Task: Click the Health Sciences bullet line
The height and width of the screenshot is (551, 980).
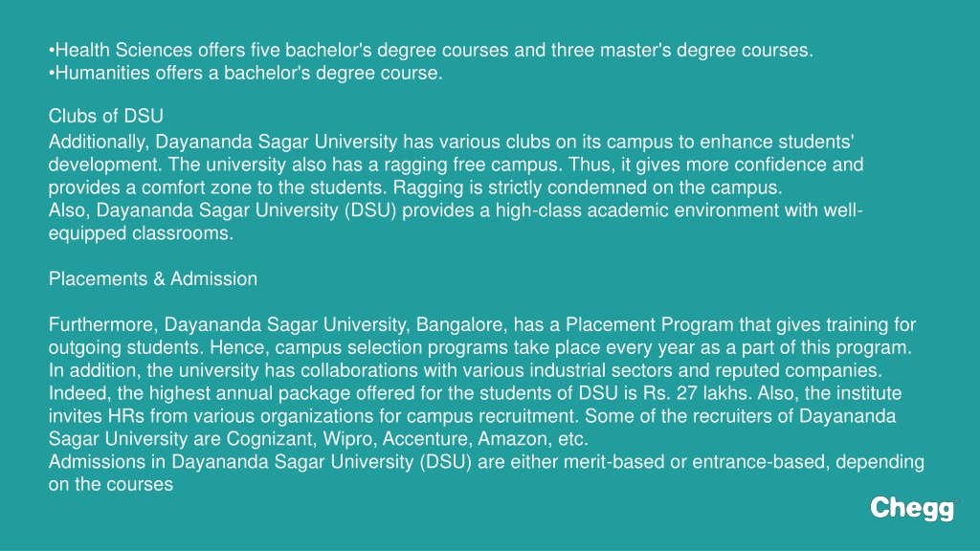Action: click(431, 50)
